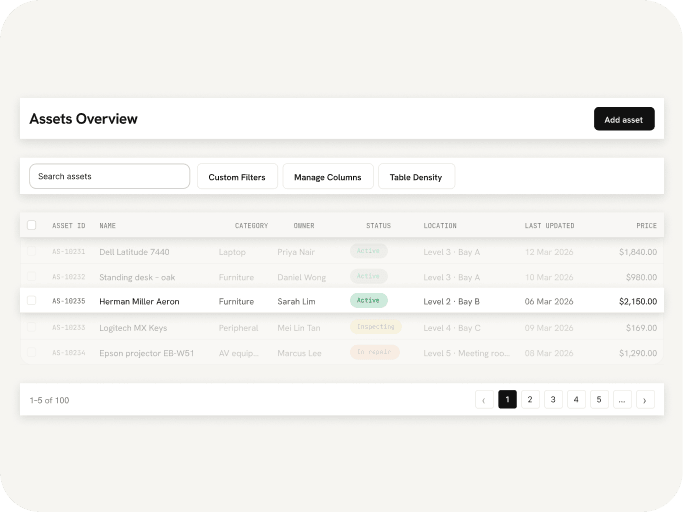683x512 pixels.
Task: Sort by the ASSET ID column header
Action: (x=69, y=226)
